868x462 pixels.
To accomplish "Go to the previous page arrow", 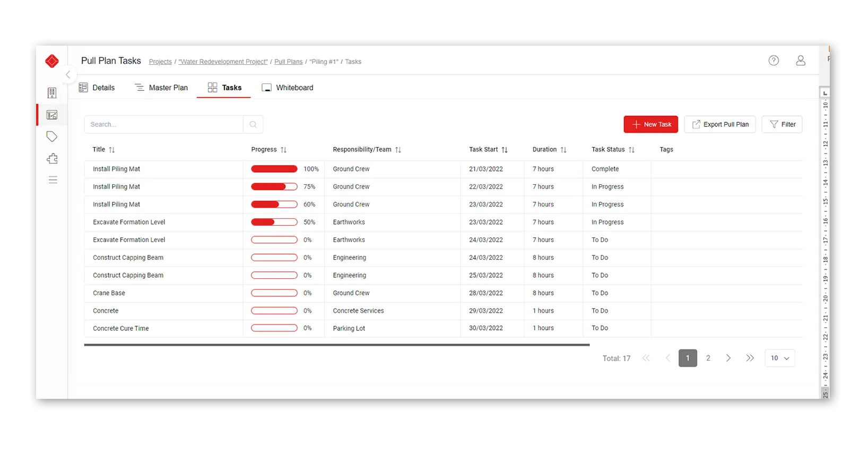I will [668, 358].
